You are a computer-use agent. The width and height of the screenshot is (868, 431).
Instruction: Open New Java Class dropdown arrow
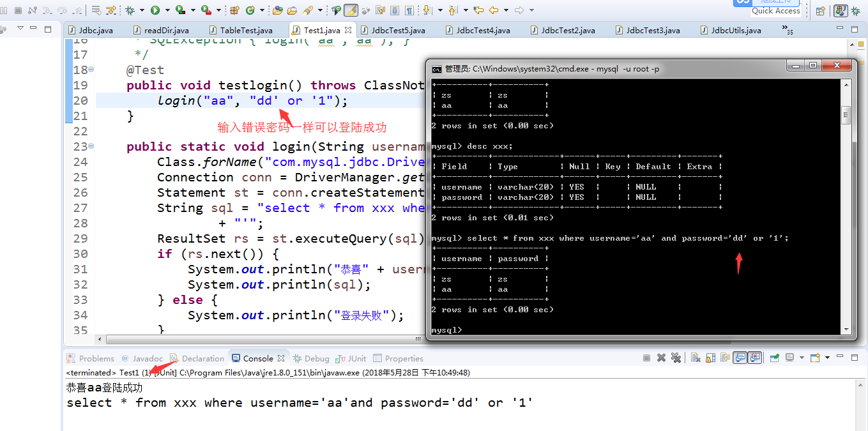(262, 10)
